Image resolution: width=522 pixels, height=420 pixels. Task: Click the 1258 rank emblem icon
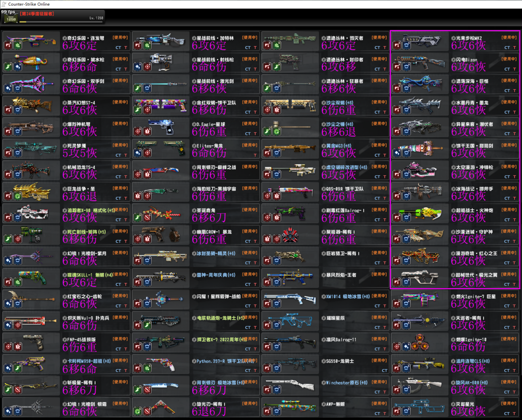point(10,18)
